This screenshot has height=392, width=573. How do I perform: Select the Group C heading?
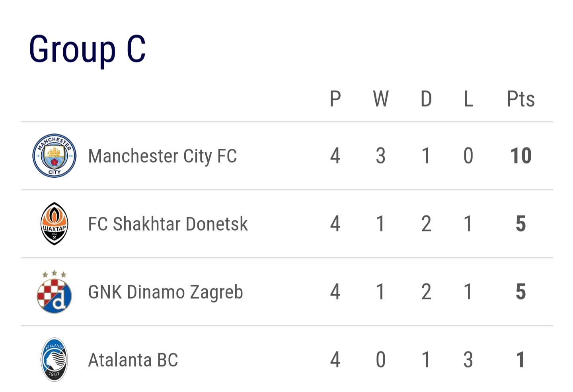(87, 49)
